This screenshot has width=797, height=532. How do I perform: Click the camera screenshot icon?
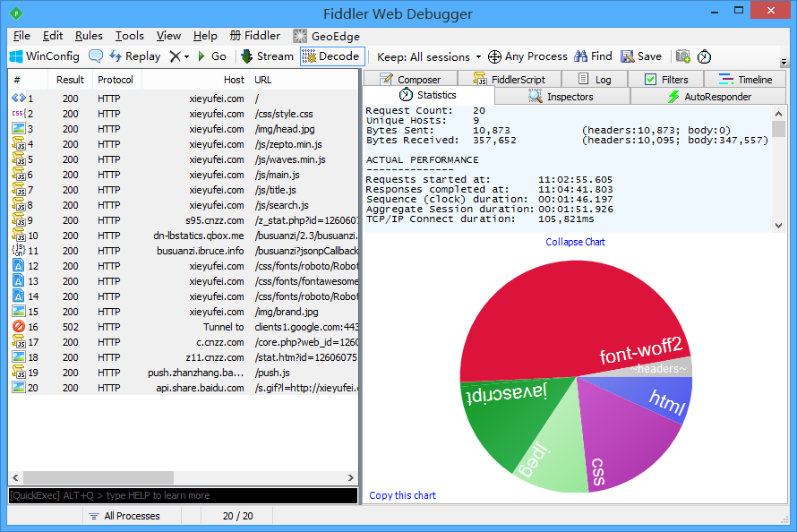coord(682,56)
